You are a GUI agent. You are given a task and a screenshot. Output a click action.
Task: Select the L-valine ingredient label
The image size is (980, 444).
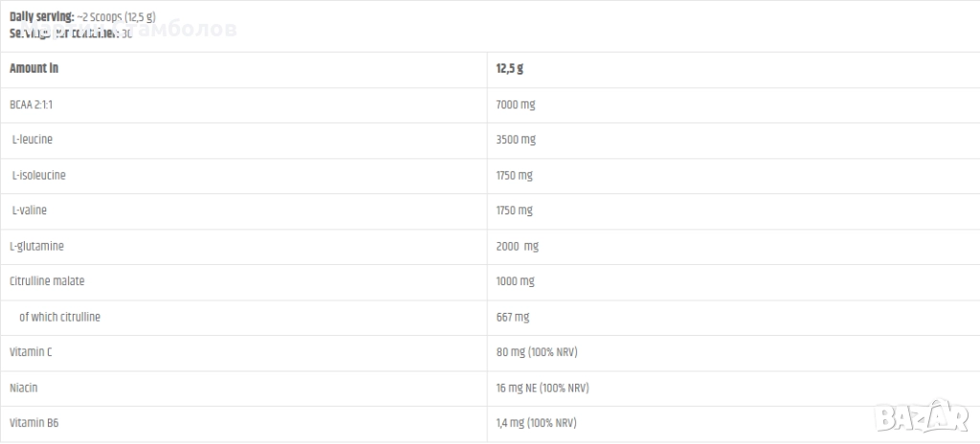coord(30,211)
